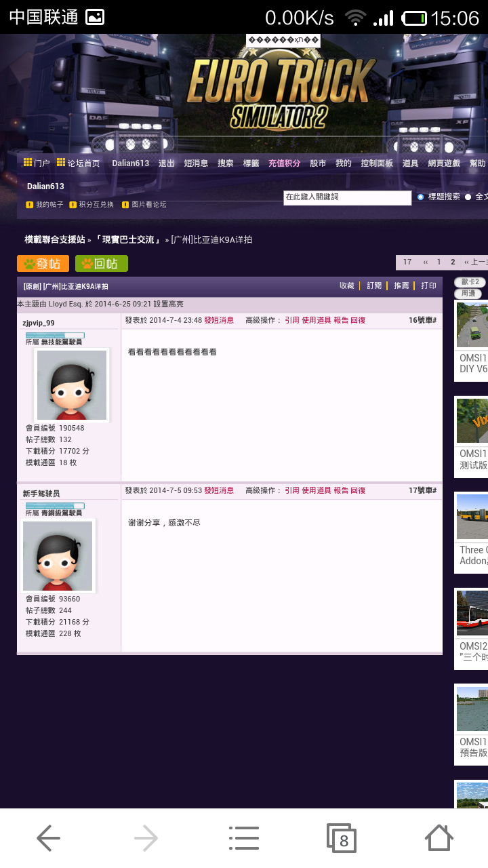Open 標籤 tags menu item
Viewport: 488px width, 868px height.
(x=251, y=163)
